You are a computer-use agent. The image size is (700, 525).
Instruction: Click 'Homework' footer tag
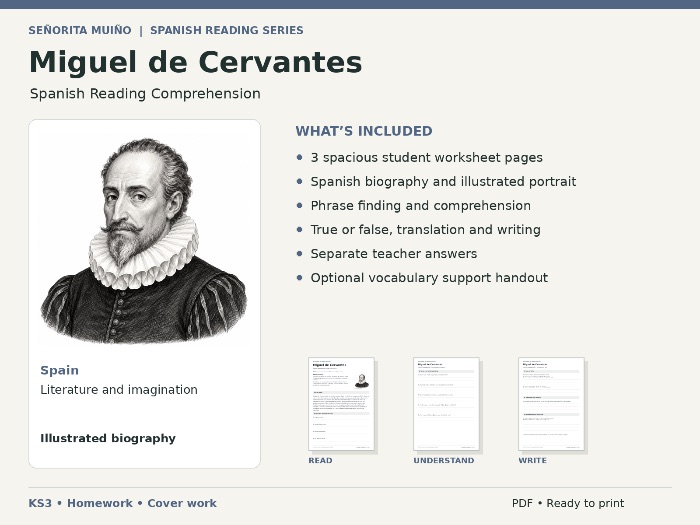100,503
